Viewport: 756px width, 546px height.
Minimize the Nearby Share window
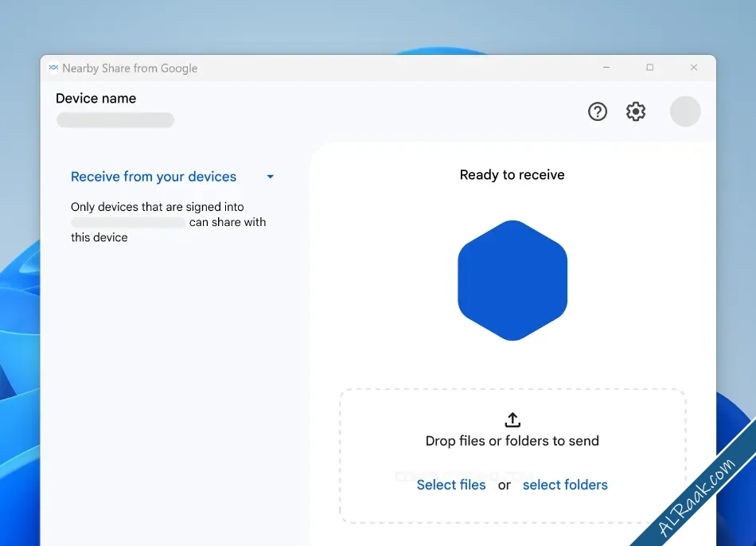tap(606, 68)
